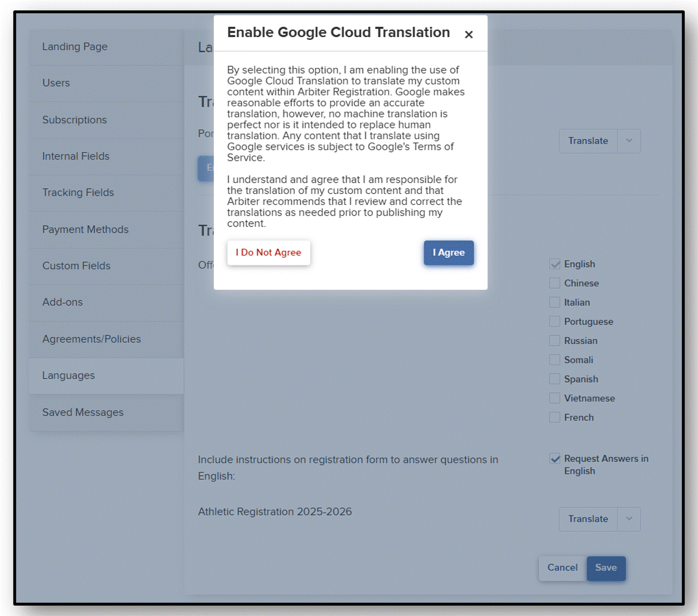
Task: Expand dropdown arrow beside Athletic Registration Translate
Action: click(x=629, y=519)
